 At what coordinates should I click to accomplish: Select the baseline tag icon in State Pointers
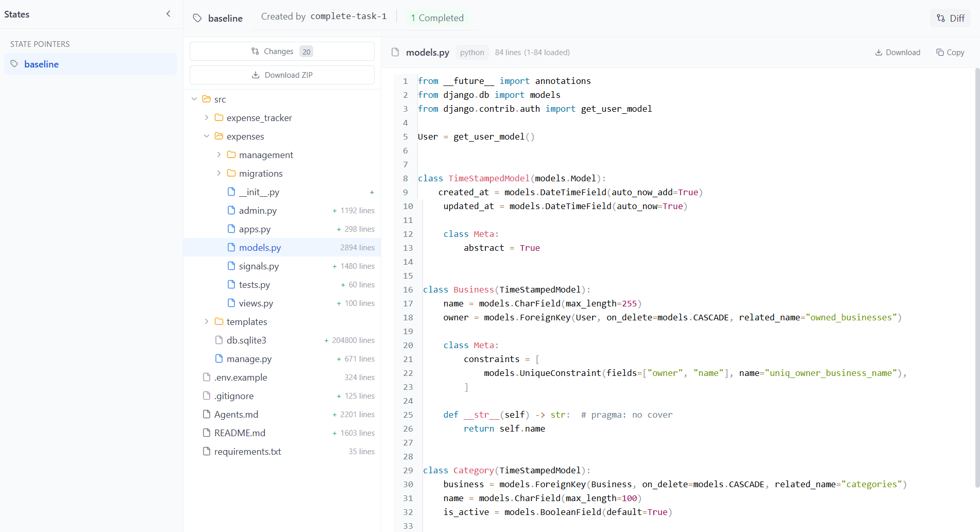(14, 64)
